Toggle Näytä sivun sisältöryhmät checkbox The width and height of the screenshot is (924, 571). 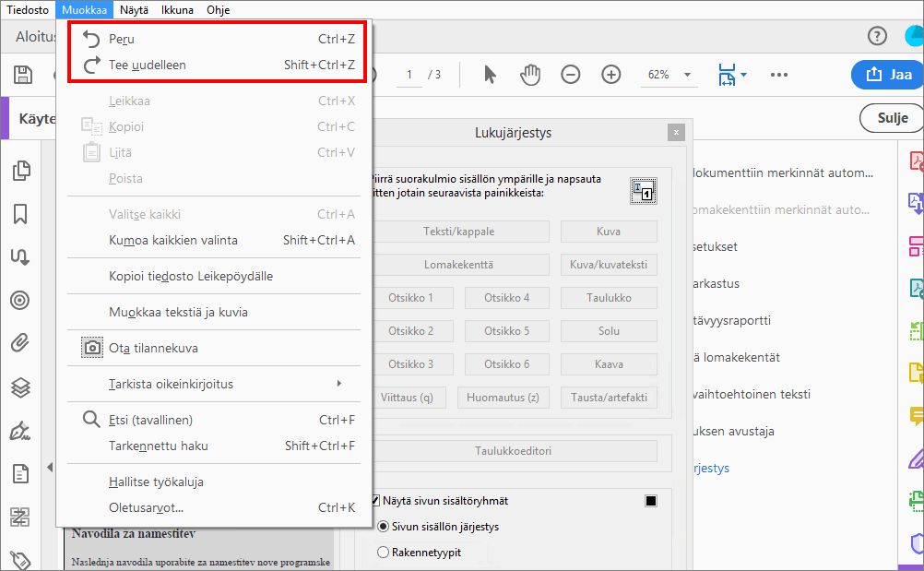[x=375, y=501]
